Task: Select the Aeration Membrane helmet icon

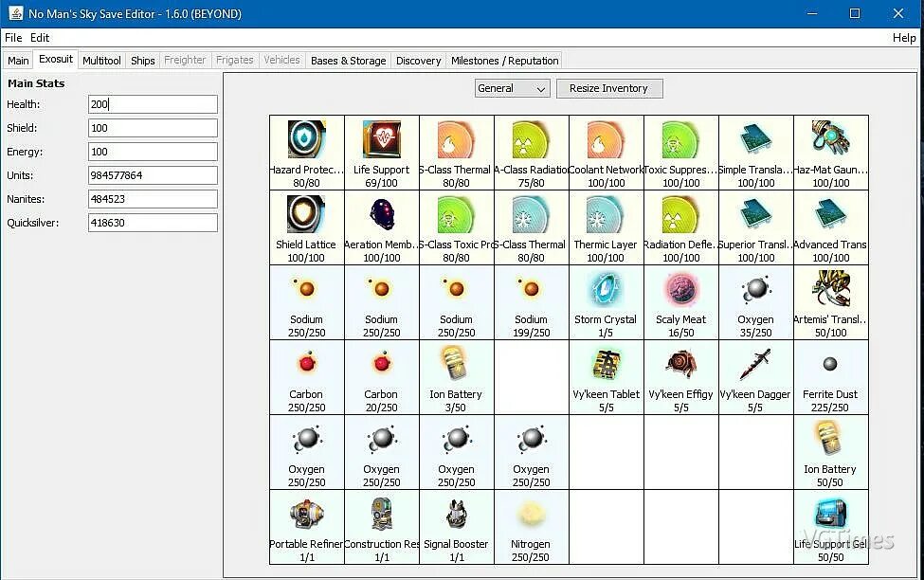Action: 381,214
